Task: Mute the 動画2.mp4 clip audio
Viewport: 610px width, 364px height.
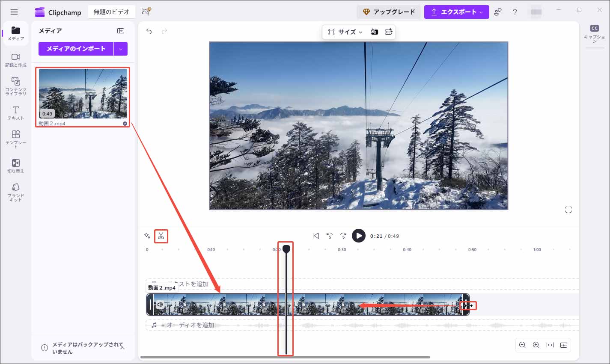Action: click(160, 305)
